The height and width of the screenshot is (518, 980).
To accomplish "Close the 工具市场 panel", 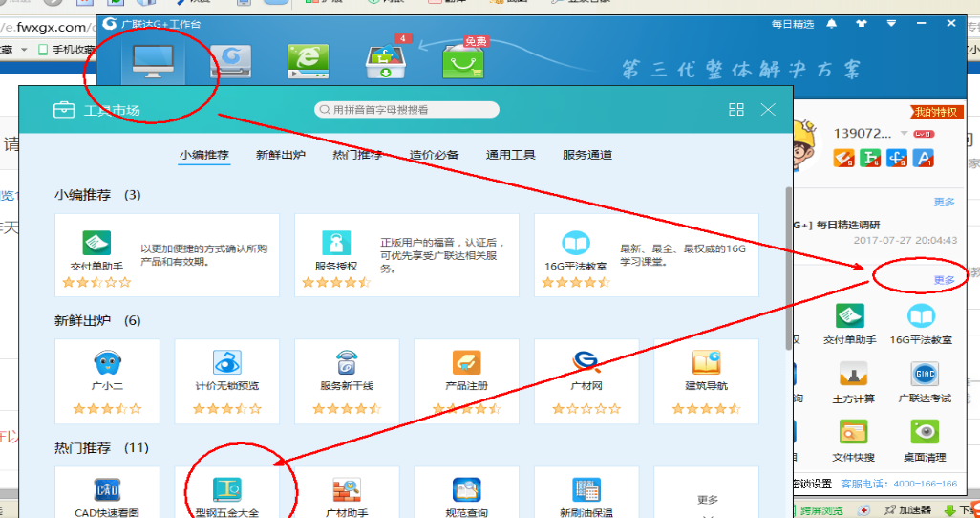I will (x=768, y=110).
